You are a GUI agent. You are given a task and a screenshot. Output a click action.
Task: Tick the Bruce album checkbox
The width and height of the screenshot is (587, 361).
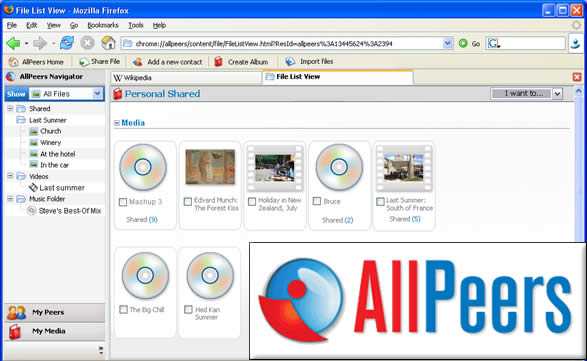point(317,201)
